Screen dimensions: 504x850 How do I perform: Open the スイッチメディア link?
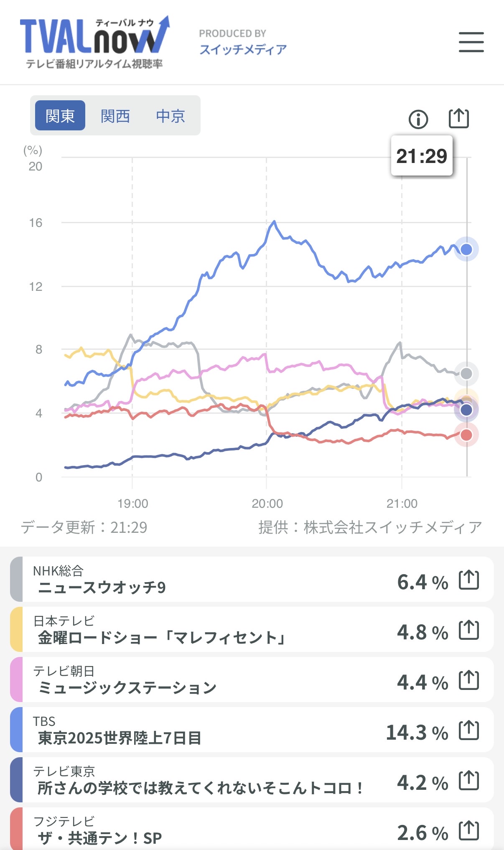click(243, 49)
